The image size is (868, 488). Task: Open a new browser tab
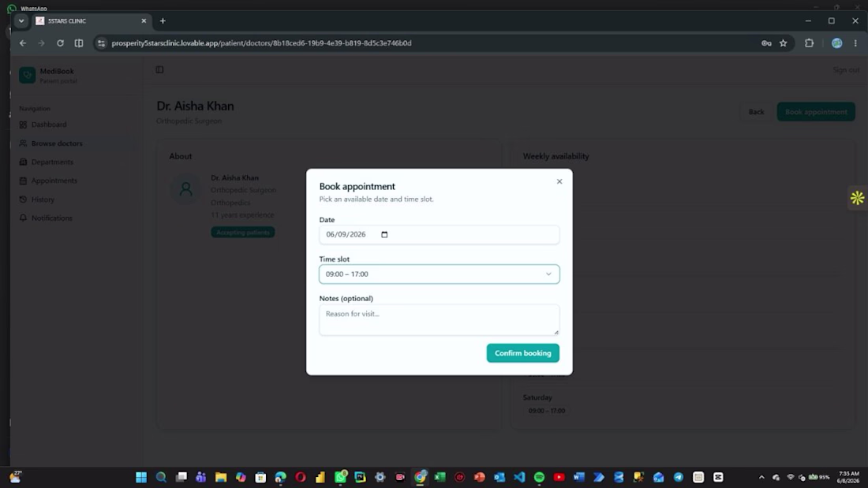click(x=163, y=21)
